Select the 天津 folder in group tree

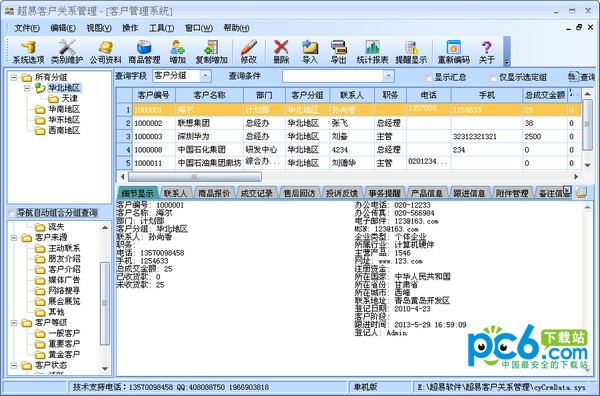(x=64, y=98)
